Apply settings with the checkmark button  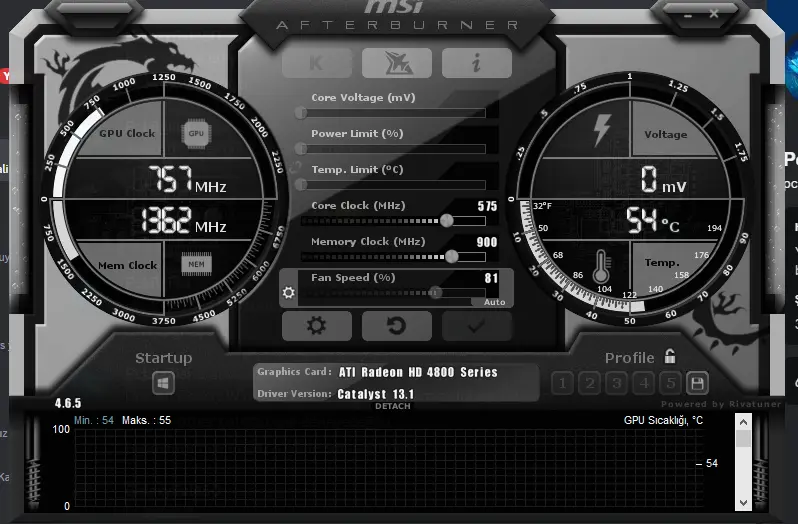[477, 326]
